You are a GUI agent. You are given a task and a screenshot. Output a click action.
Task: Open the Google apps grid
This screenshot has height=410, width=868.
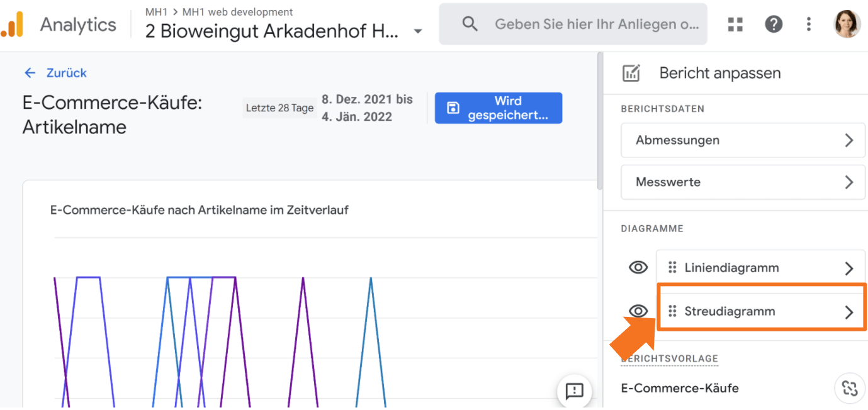(x=735, y=24)
